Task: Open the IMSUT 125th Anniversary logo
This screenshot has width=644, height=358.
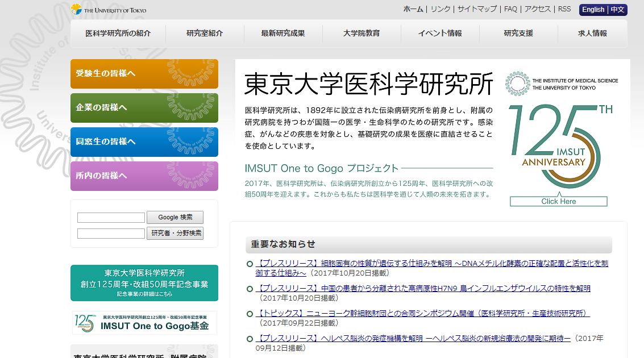Action: [560, 146]
